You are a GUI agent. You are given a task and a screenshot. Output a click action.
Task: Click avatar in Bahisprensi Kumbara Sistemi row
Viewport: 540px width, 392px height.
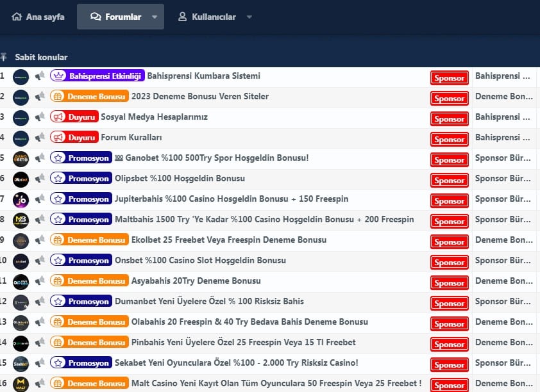point(21,77)
